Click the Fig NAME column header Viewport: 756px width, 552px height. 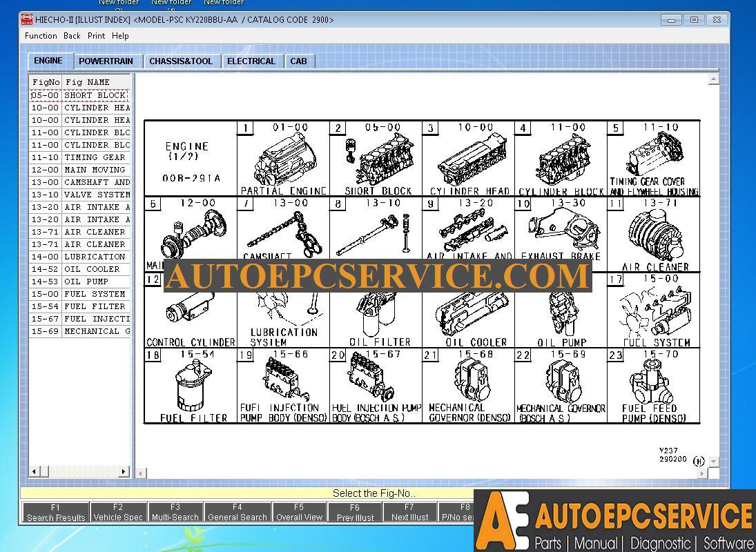pos(96,82)
